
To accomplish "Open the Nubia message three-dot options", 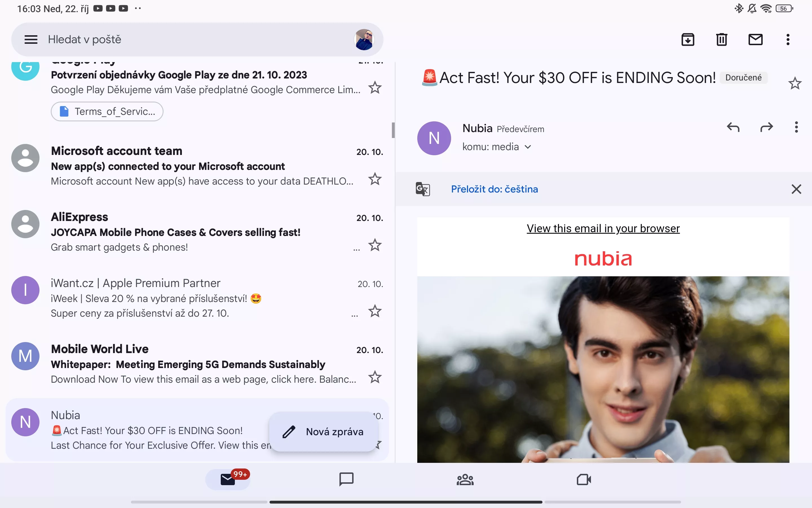I will pos(796,127).
